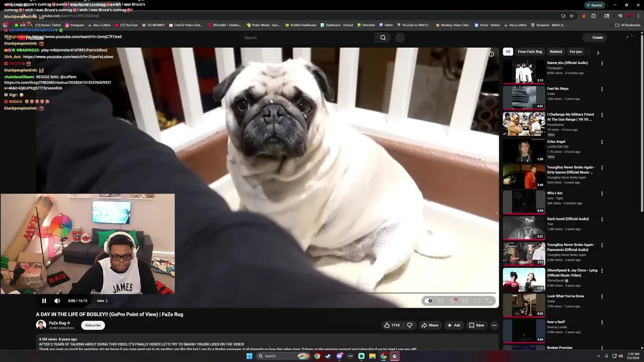644x362 pixels.
Task: Open the how u feel? video title
Action: 556,322
